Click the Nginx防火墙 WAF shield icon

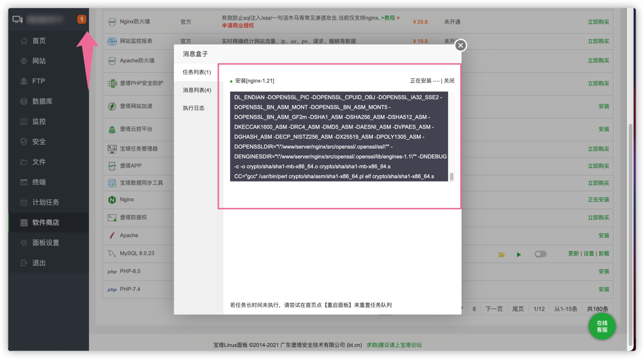click(112, 21)
